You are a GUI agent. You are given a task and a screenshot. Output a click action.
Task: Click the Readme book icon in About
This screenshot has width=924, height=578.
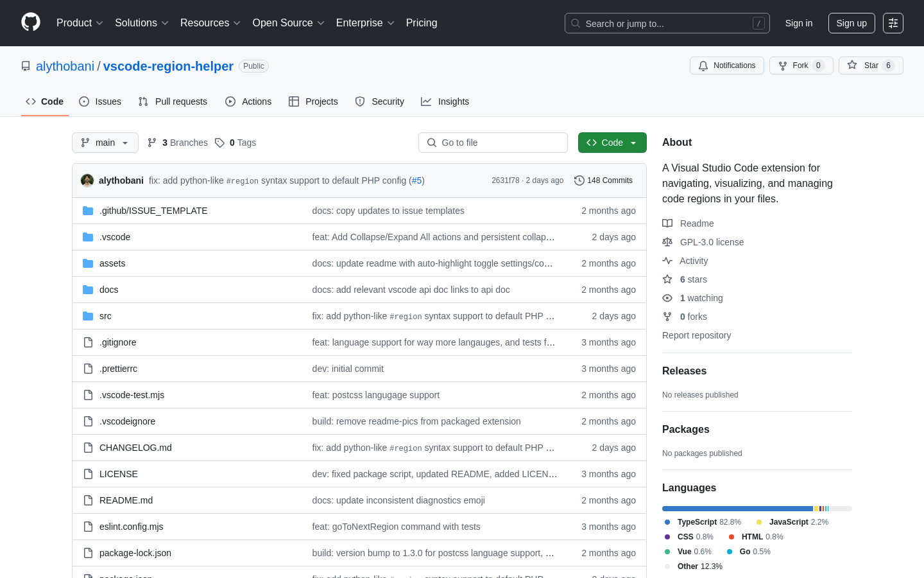[667, 223]
